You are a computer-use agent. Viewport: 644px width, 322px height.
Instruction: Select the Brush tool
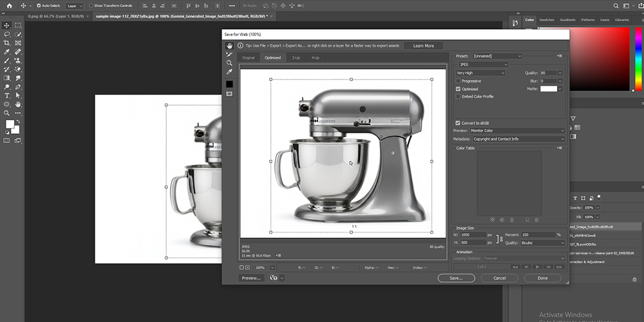(x=6, y=61)
